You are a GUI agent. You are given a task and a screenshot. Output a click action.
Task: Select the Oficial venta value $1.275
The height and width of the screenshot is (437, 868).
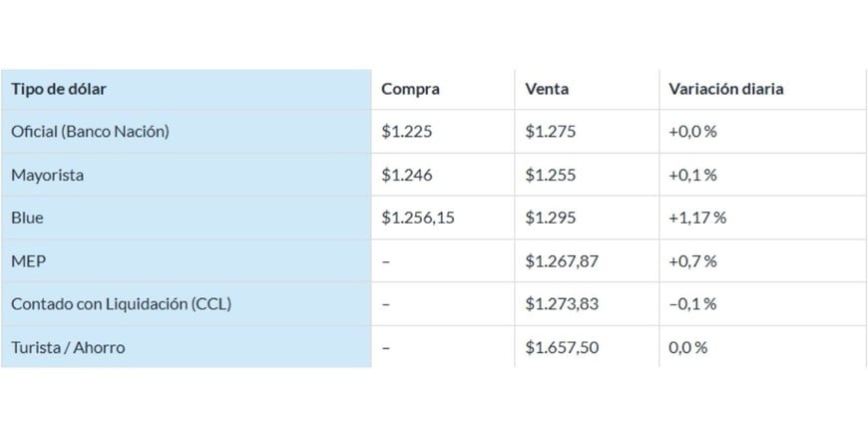[x=551, y=132]
